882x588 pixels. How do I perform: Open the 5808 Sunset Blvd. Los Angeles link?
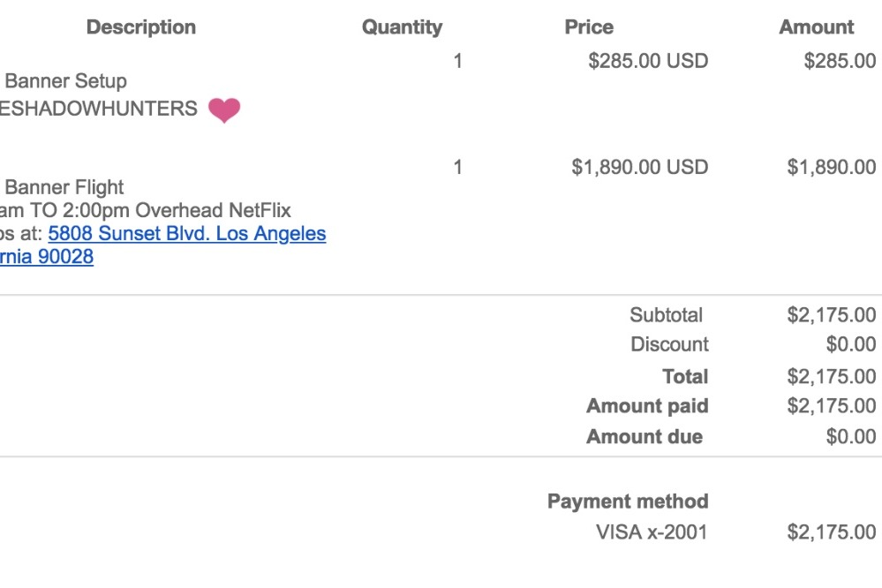click(187, 233)
